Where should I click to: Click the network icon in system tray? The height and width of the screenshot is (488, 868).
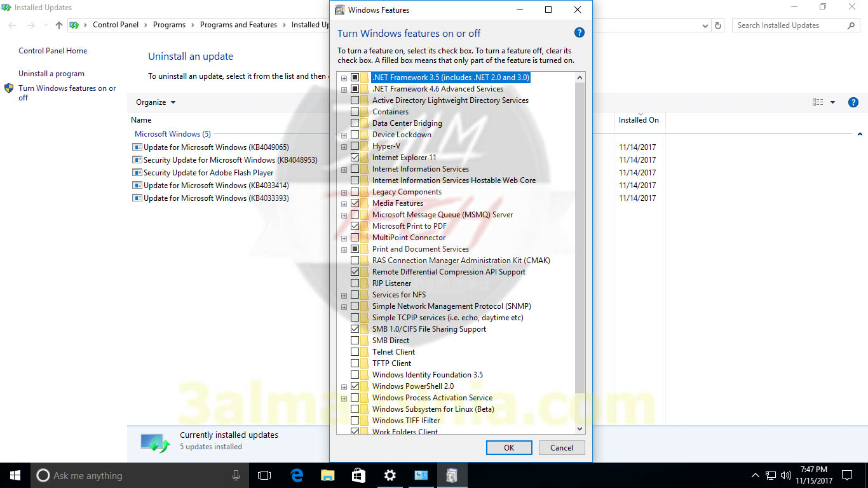point(771,475)
